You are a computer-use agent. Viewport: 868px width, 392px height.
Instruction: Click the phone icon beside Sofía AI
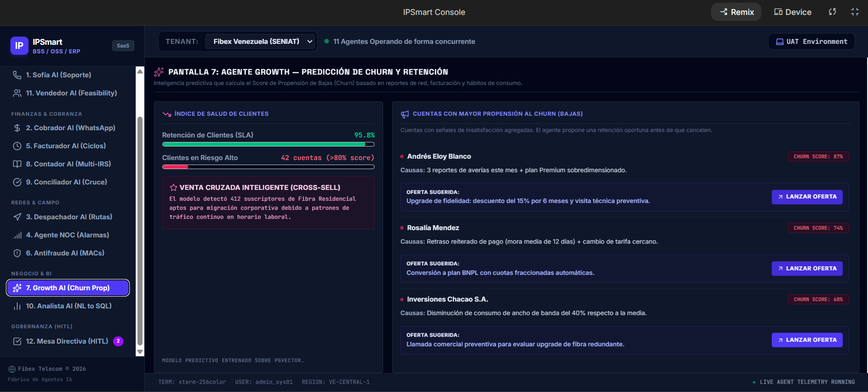coord(17,75)
